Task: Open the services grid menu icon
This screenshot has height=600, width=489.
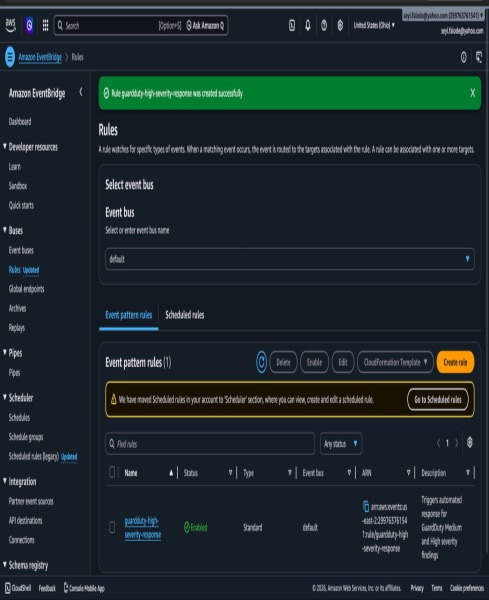Action: tap(45, 25)
